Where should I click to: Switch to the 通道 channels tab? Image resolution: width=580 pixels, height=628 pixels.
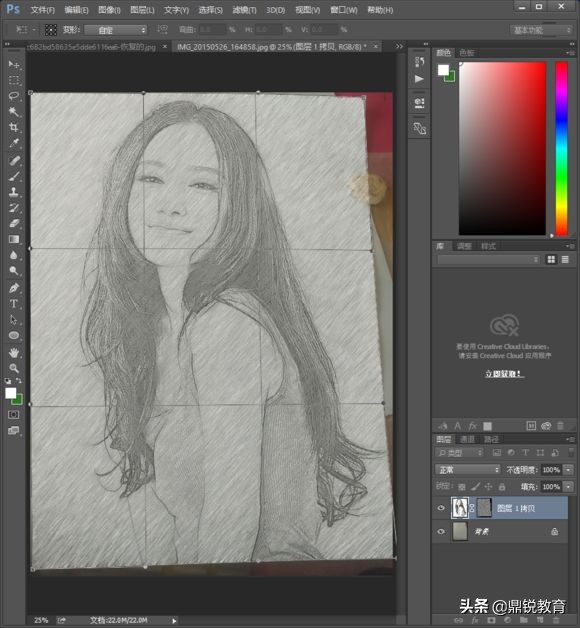pyautogui.click(x=467, y=439)
